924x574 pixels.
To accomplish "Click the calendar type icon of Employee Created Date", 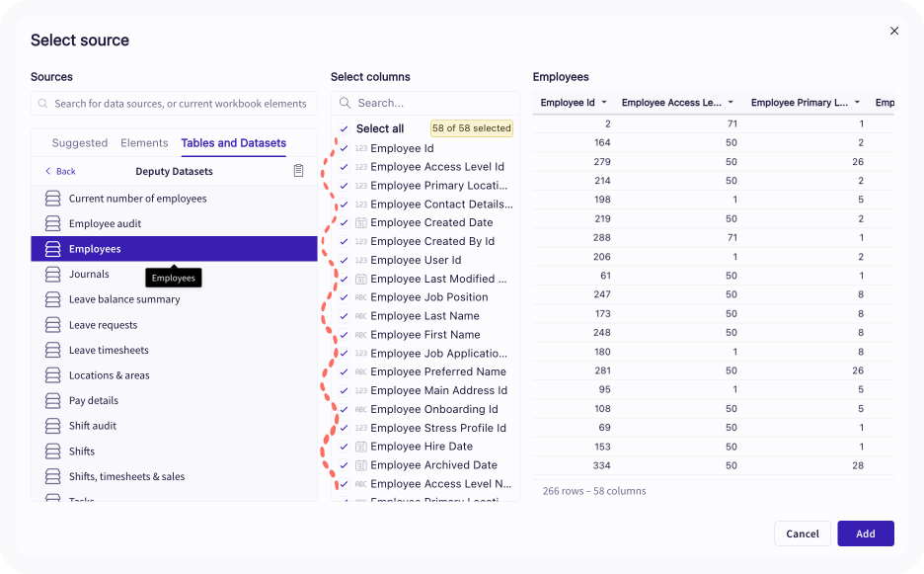I will (x=360, y=222).
